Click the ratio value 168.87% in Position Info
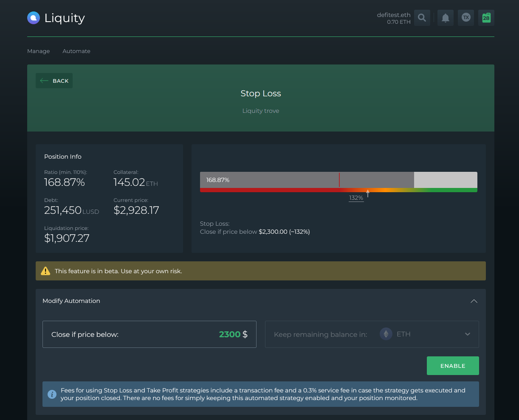 click(65, 182)
